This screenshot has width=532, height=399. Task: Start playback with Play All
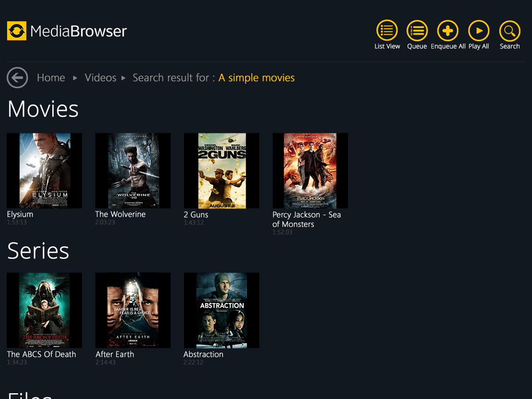click(479, 31)
